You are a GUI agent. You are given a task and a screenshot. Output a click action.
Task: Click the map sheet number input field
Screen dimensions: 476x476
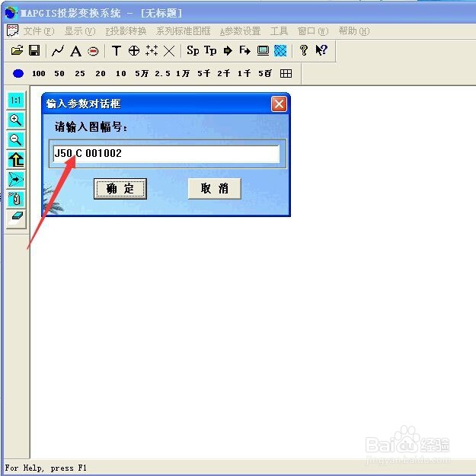click(x=166, y=154)
